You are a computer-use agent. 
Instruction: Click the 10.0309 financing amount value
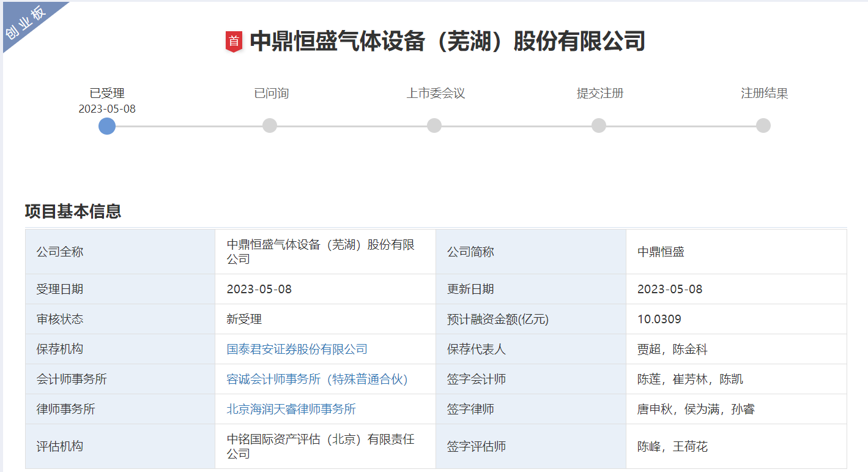click(659, 319)
